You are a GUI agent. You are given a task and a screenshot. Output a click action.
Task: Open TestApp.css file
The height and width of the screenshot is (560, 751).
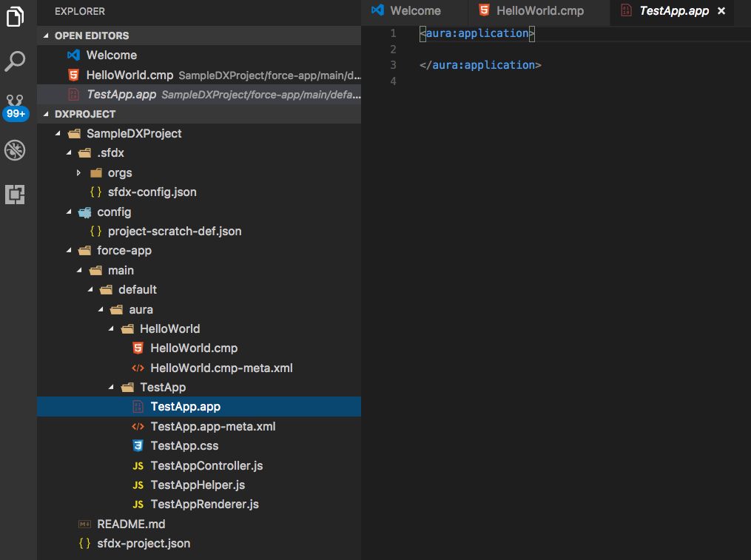tap(199, 446)
